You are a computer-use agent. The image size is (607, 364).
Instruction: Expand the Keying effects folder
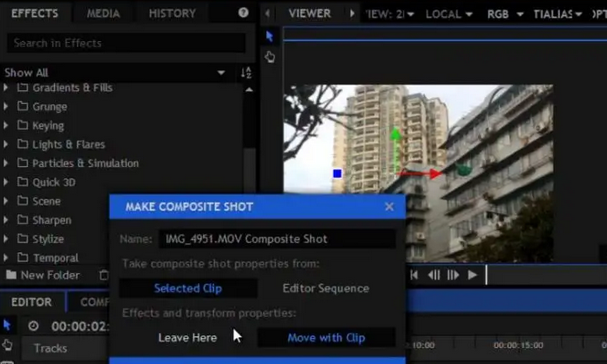pyautogui.click(x=7, y=126)
